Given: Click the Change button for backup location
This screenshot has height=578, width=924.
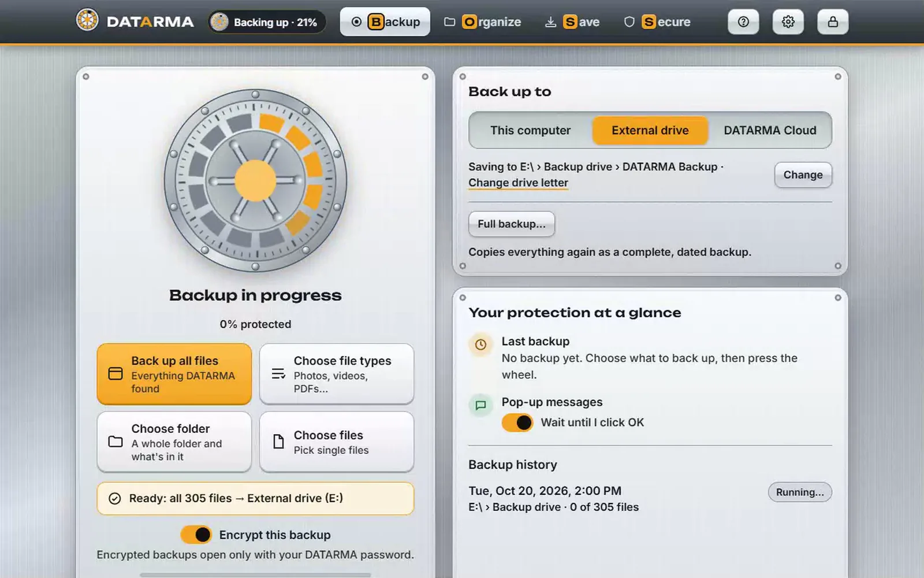Looking at the screenshot, I should click(x=803, y=175).
